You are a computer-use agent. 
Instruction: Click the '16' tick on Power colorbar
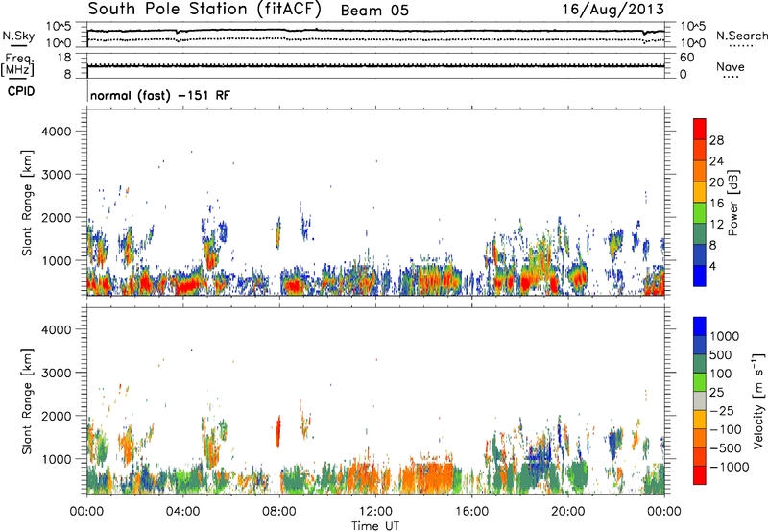[716, 204]
